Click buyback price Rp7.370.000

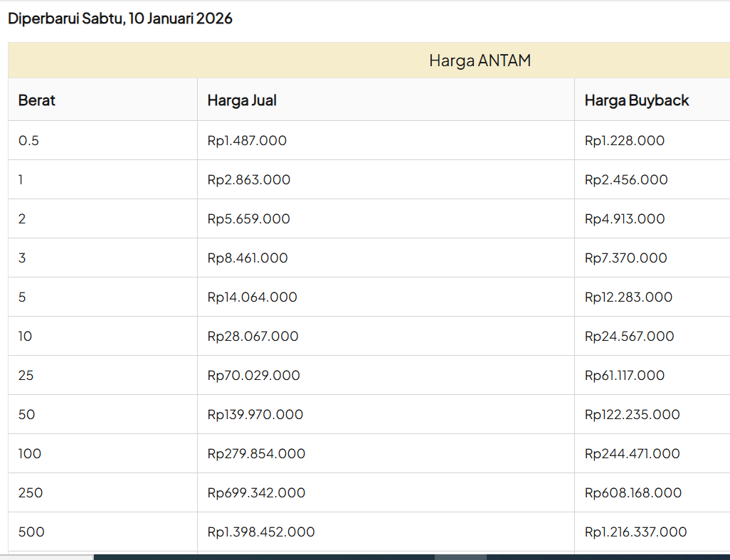(626, 258)
